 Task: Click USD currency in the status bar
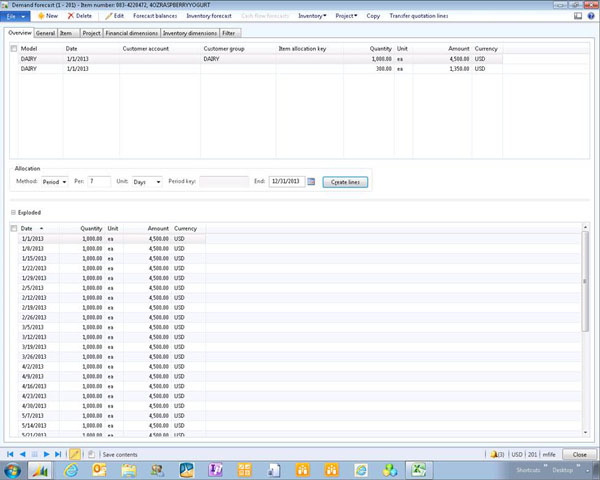[x=517, y=454]
